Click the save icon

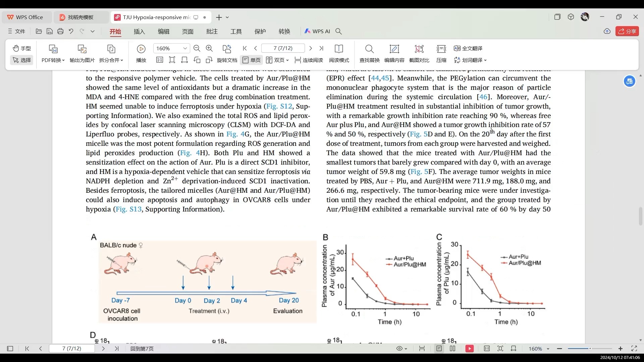click(50, 31)
